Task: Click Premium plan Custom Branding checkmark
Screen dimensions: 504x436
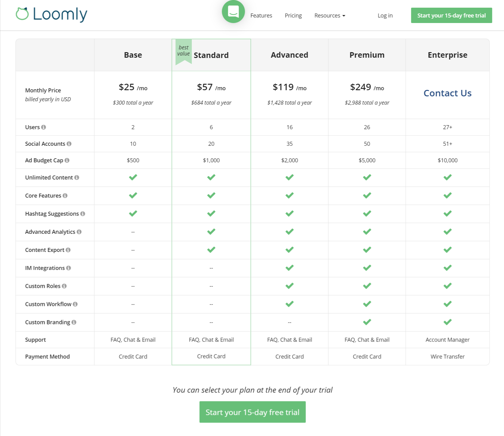Action: coord(367,322)
